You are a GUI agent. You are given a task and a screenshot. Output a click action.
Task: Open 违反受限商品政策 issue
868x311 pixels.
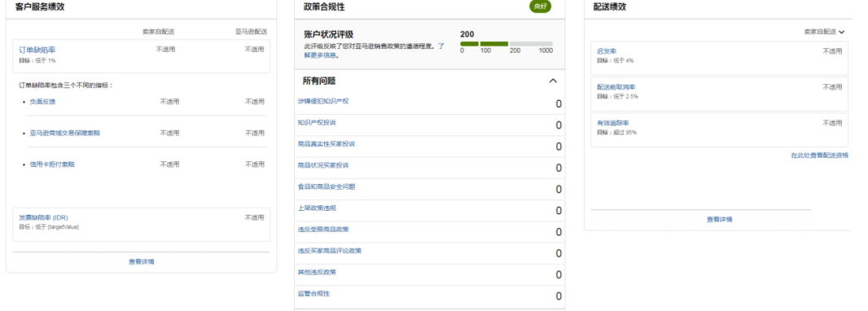[x=322, y=229]
